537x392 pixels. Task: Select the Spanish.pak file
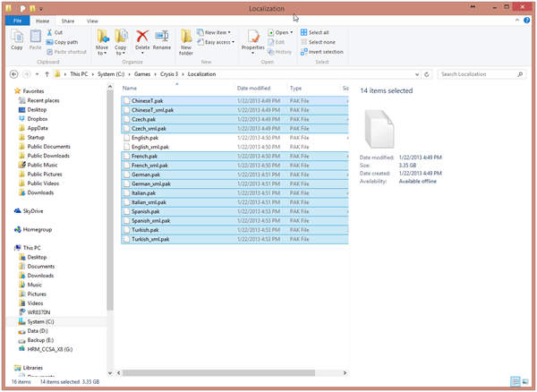[x=234, y=211]
